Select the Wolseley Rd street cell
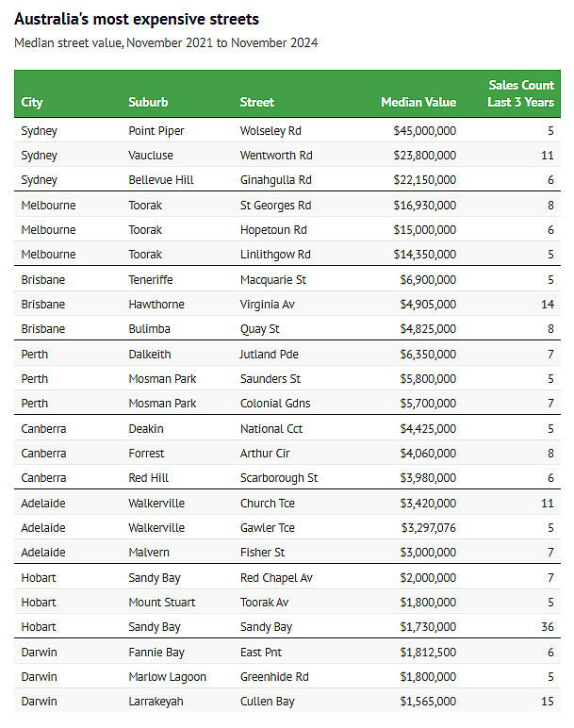The width and height of the screenshot is (574, 728). point(271,130)
